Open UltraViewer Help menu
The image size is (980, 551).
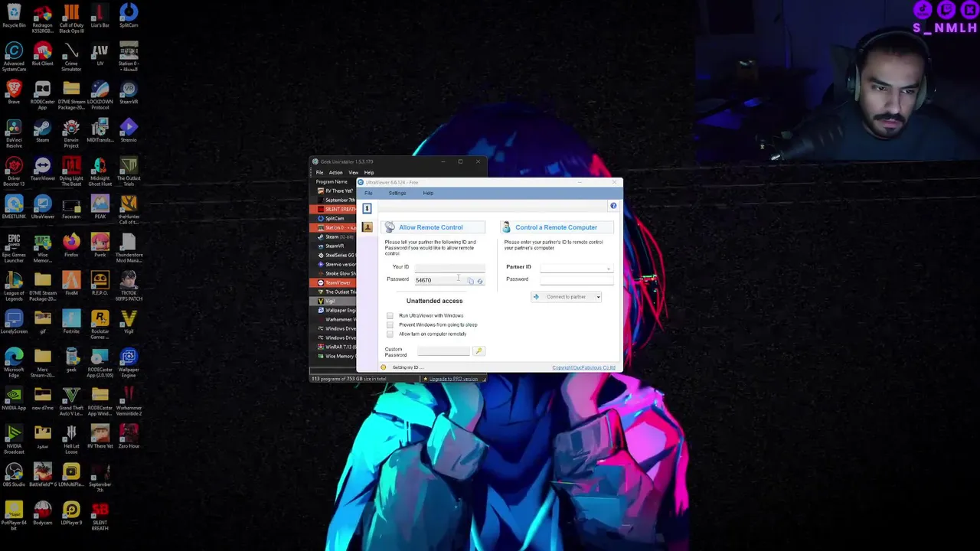coord(428,193)
